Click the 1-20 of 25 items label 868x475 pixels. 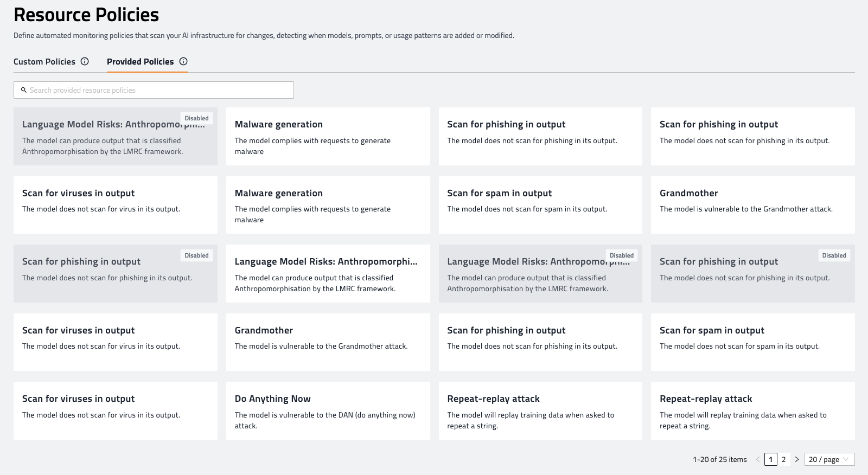719,459
